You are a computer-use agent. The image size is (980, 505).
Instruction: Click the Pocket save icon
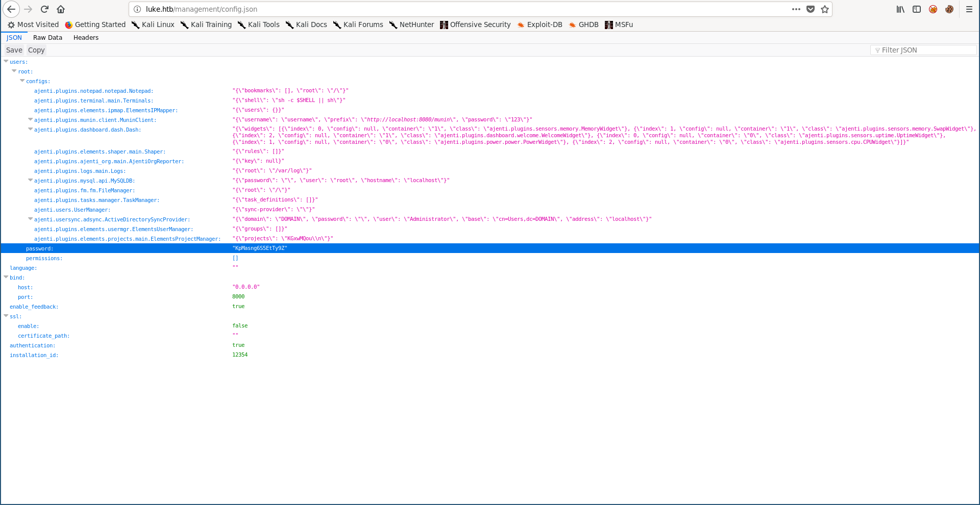pos(811,9)
